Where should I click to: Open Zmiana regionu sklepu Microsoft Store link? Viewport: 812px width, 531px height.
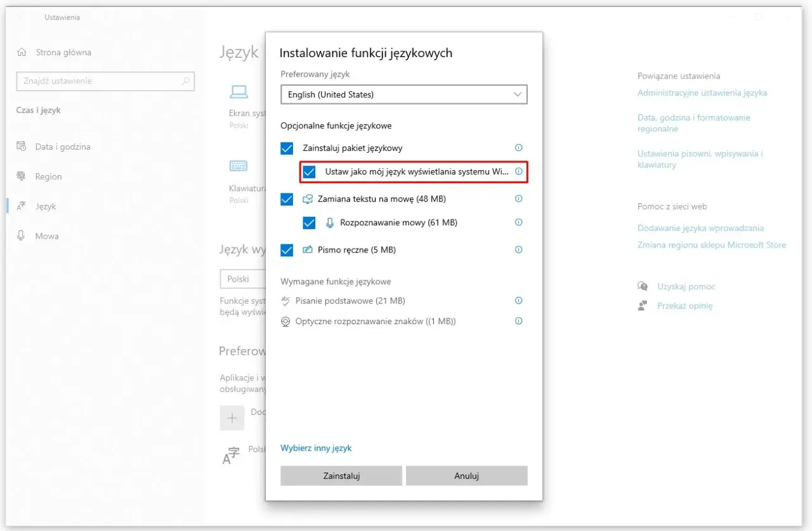(x=712, y=245)
